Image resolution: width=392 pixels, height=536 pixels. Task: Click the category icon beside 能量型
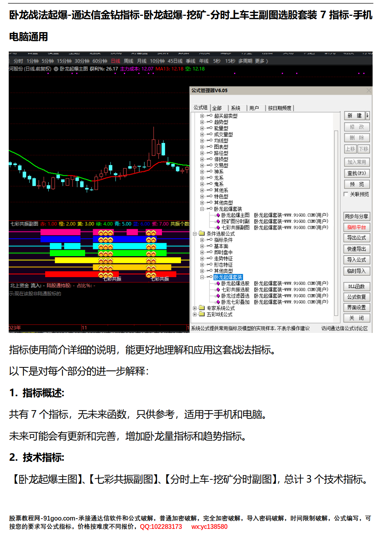(209, 128)
